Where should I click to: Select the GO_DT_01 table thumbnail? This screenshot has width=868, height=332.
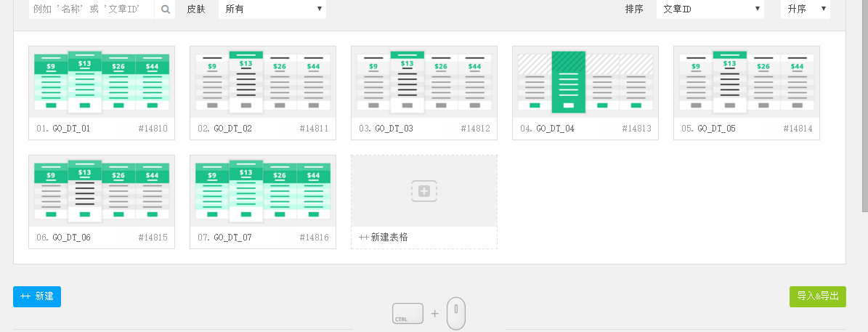[102, 82]
